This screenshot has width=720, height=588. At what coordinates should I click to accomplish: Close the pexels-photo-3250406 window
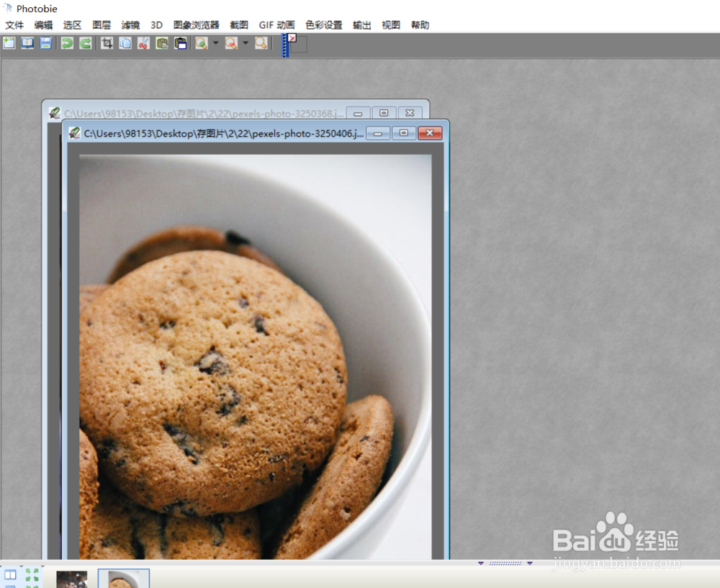pyautogui.click(x=430, y=133)
